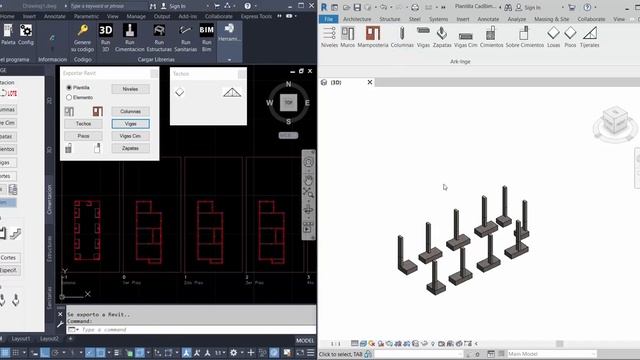Viewport: 640px width, 360px height.
Task: Open AutoCAD's Express Tools tab
Action: pyautogui.click(x=256, y=16)
